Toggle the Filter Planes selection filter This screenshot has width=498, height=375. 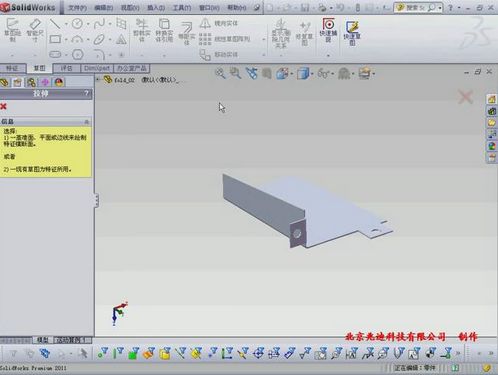click(x=196, y=353)
